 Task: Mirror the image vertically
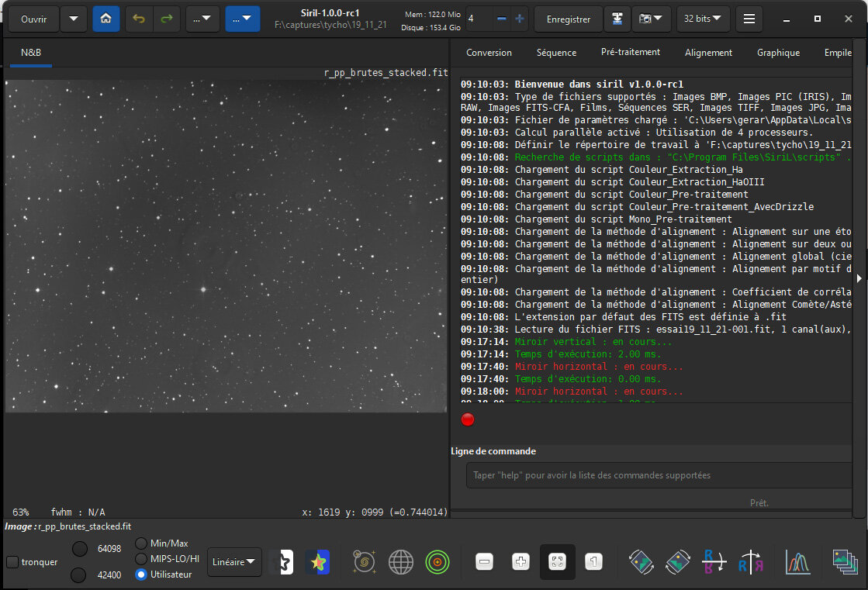point(751,562)
